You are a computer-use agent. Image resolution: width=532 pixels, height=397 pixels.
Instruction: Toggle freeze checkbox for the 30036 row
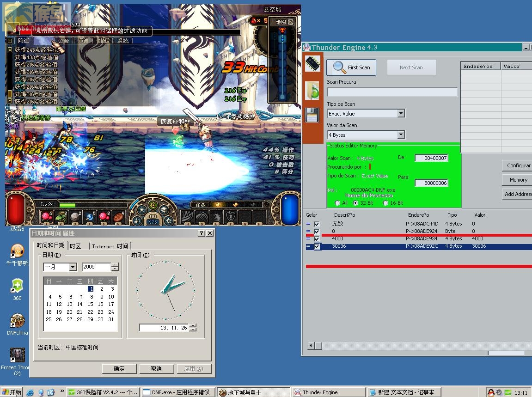tap(317, 247)
